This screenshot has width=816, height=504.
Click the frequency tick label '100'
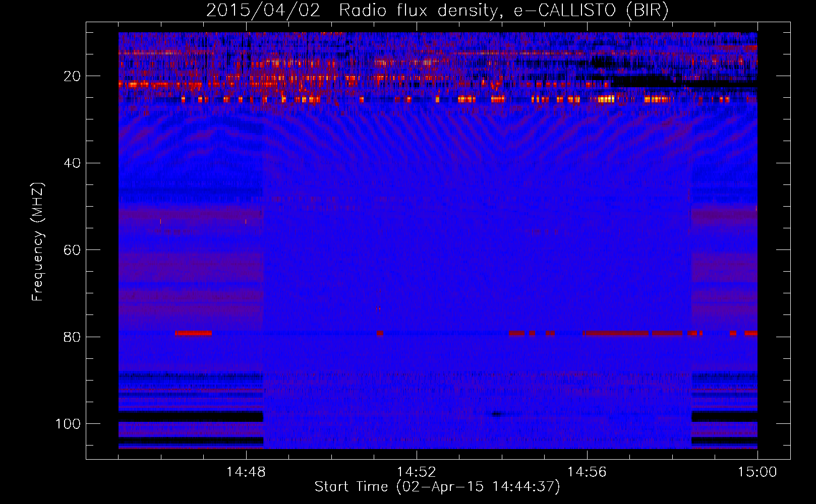(x=68, y=424)
